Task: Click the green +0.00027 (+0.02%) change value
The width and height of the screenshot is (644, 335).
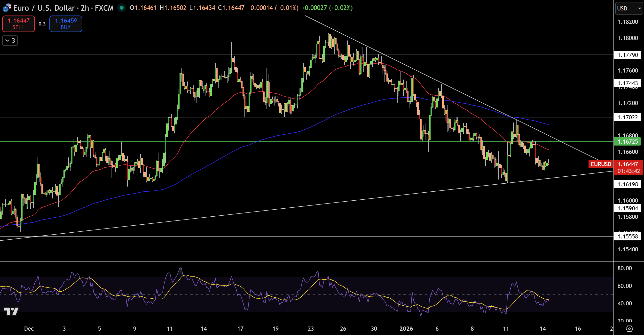Action: (327, 8)
